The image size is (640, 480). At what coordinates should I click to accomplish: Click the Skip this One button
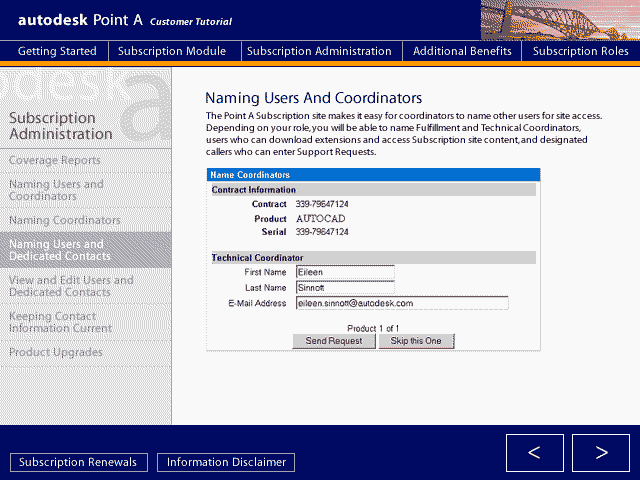[416, 341]
